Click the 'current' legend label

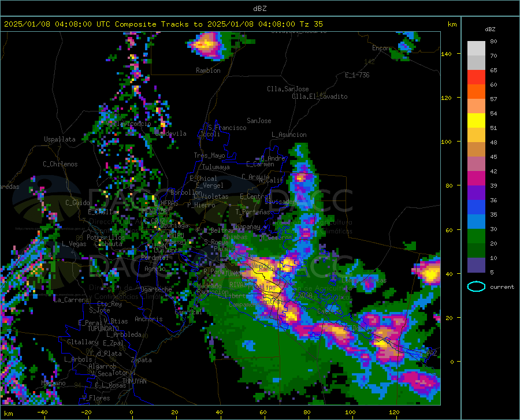(x=502, y=287)
